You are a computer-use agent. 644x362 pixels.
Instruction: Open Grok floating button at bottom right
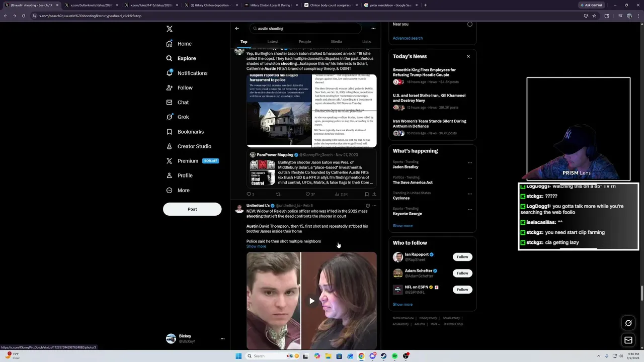pos(628,323)
